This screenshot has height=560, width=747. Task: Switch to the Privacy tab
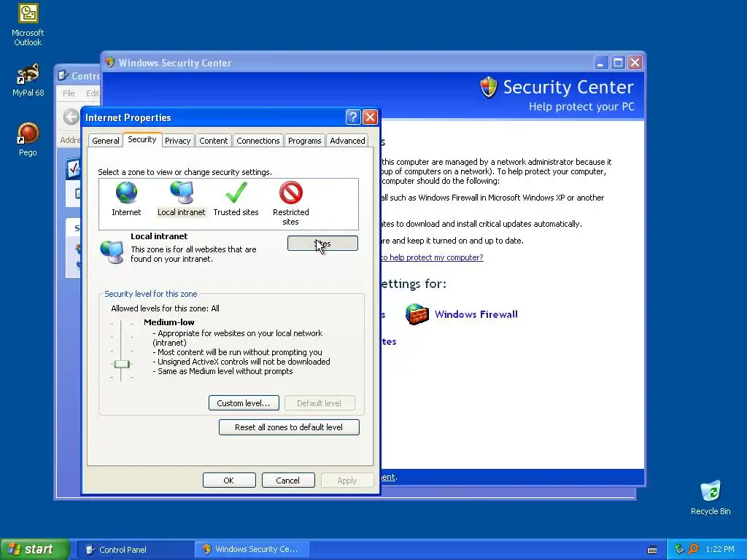pos(178,141)
